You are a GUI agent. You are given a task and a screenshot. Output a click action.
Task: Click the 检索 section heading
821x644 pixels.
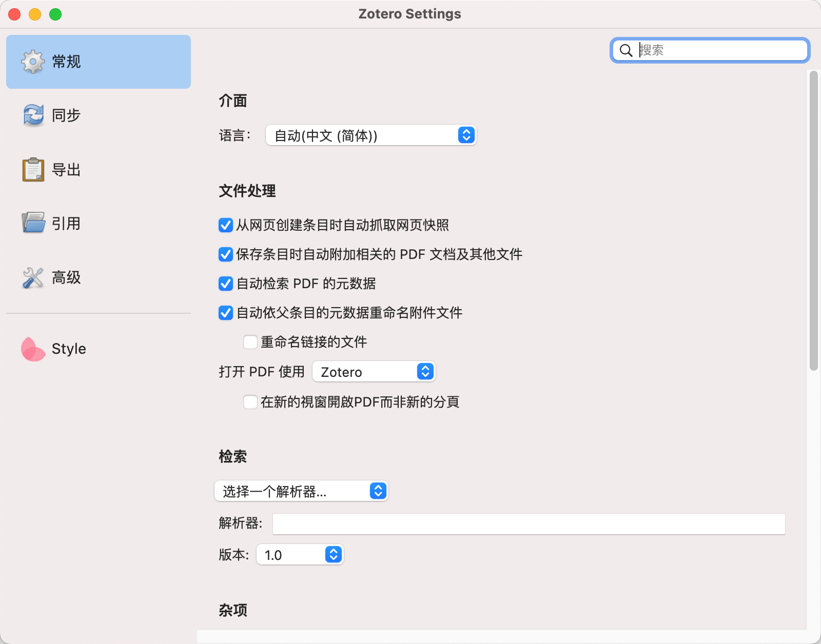click(x=233, y=457)
